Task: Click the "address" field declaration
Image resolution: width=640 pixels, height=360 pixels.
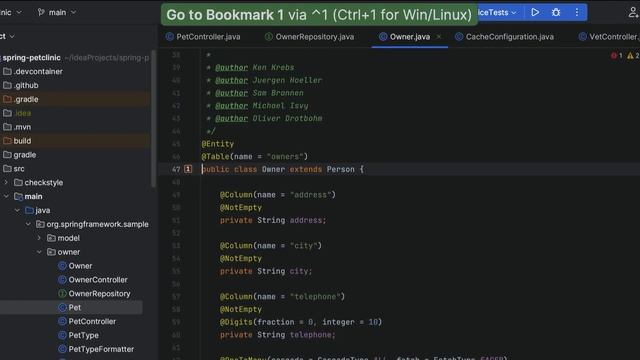Action: (273, 220)
